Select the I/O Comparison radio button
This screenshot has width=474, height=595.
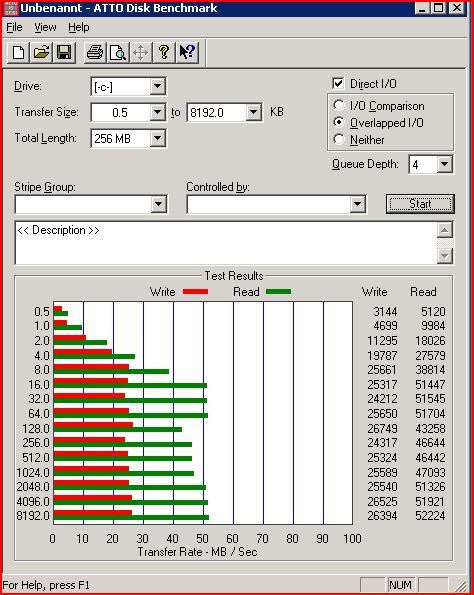tap(339, 105)
